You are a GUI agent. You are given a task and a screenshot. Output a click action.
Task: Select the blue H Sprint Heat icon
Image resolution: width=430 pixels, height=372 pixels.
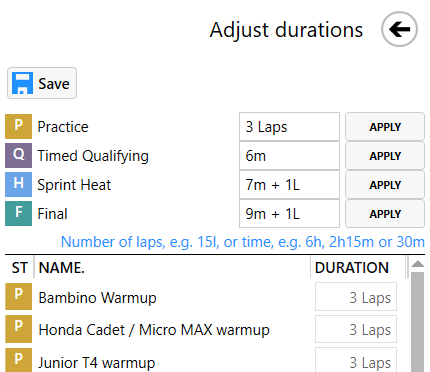(x=18, y=184)
